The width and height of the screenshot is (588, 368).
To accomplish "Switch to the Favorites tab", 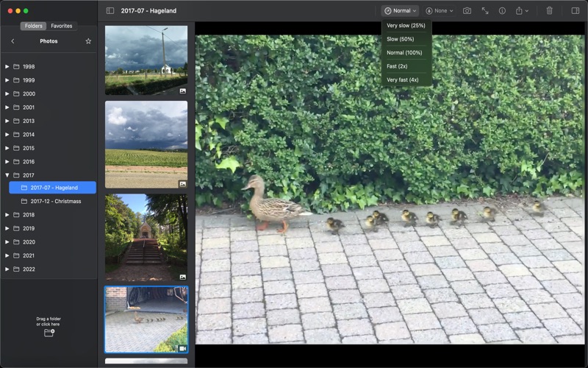I will (x=62, y=26).
